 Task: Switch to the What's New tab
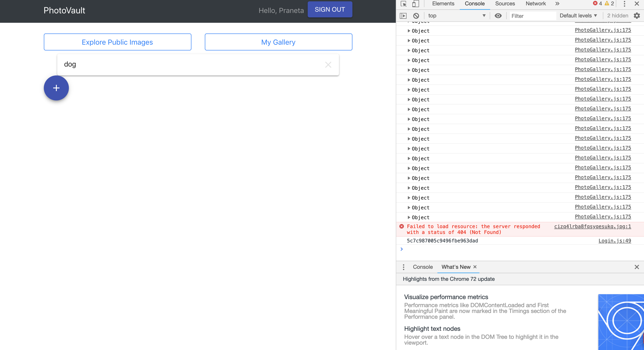457,267
